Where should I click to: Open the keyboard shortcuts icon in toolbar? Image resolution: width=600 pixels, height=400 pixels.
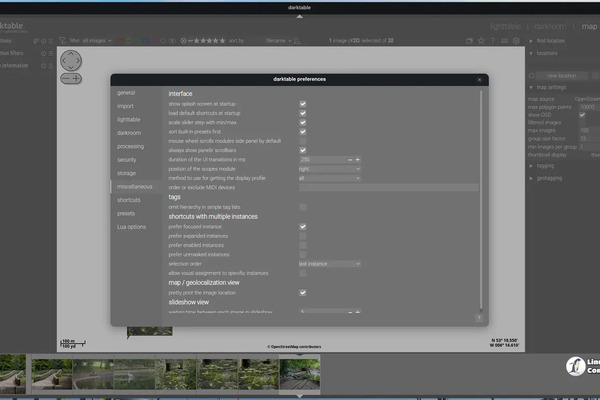(x=504, y=41)
